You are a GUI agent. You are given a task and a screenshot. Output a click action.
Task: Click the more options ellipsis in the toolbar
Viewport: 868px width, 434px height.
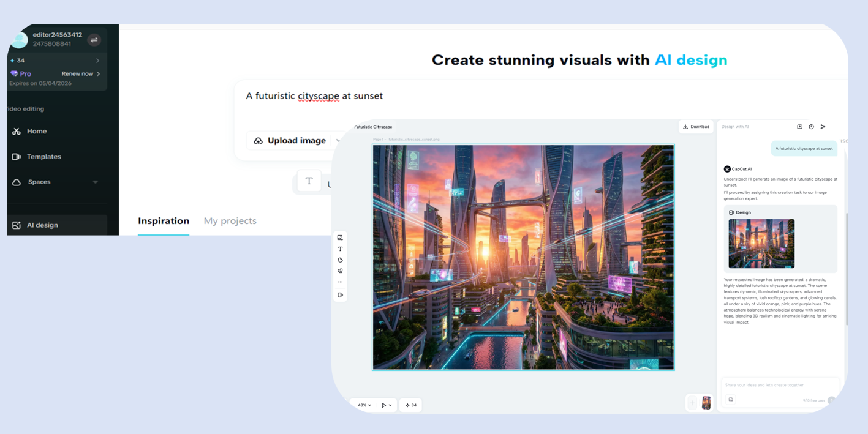pos(340,282)
